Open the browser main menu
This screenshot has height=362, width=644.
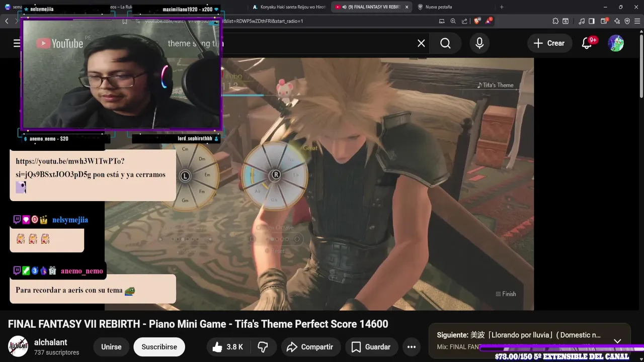click(637, 21)
